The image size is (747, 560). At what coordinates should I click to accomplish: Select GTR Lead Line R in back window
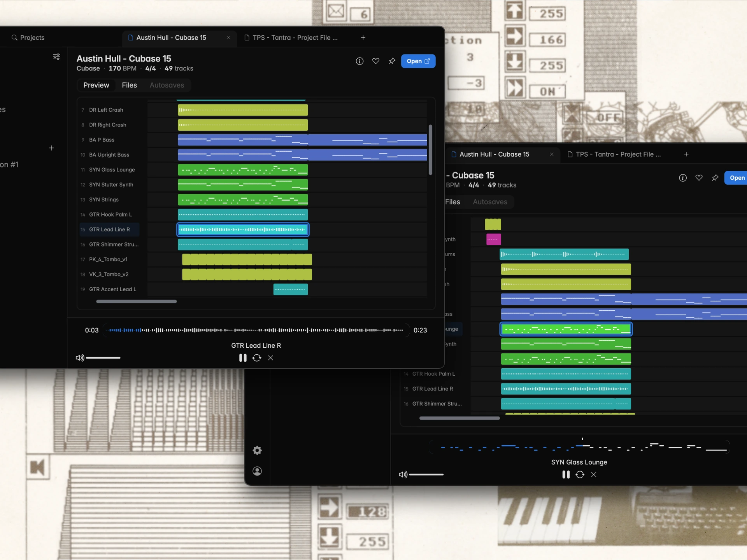coord(433,389)
